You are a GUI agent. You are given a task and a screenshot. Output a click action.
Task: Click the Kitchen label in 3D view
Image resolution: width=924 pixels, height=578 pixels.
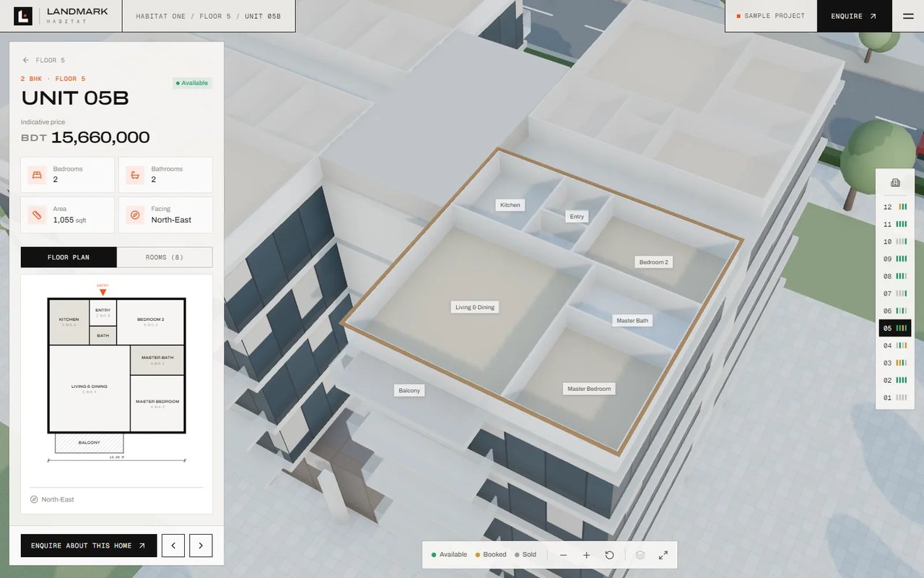coord(510,205)
